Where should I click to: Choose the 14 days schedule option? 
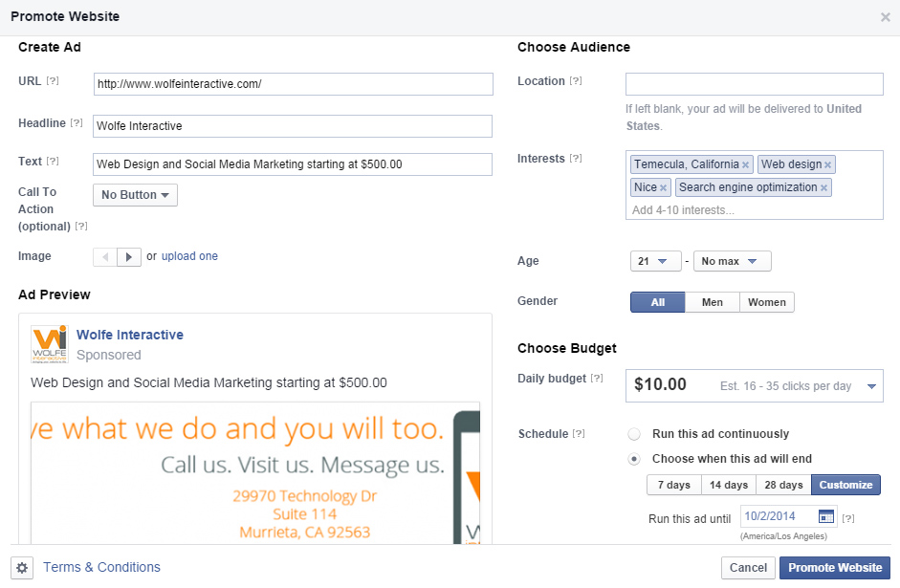[x=729, y=485]
